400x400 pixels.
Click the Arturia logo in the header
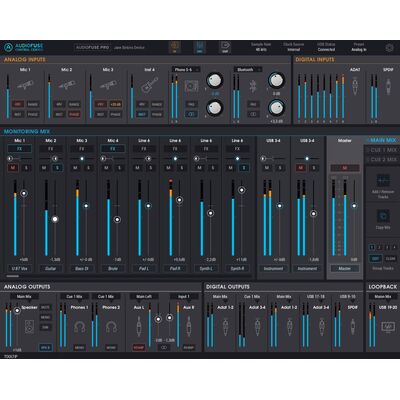pyautogui.click(x=8, y=48)
